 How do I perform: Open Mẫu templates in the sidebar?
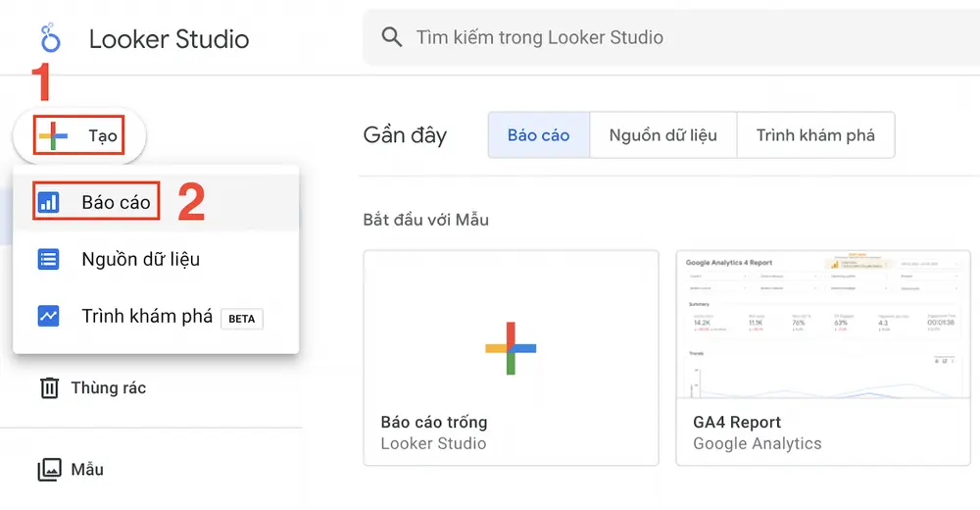pyautogui.click(x=71, y=470)
